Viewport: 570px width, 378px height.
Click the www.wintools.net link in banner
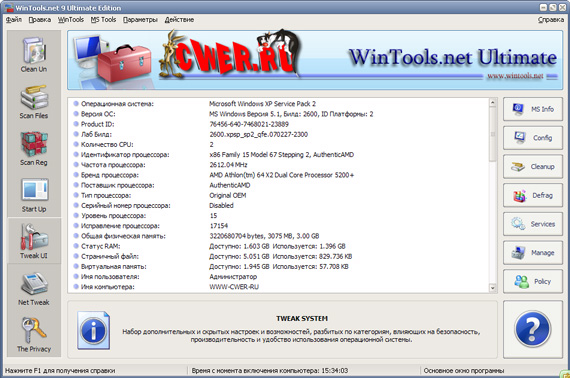(x=515, y=76)
